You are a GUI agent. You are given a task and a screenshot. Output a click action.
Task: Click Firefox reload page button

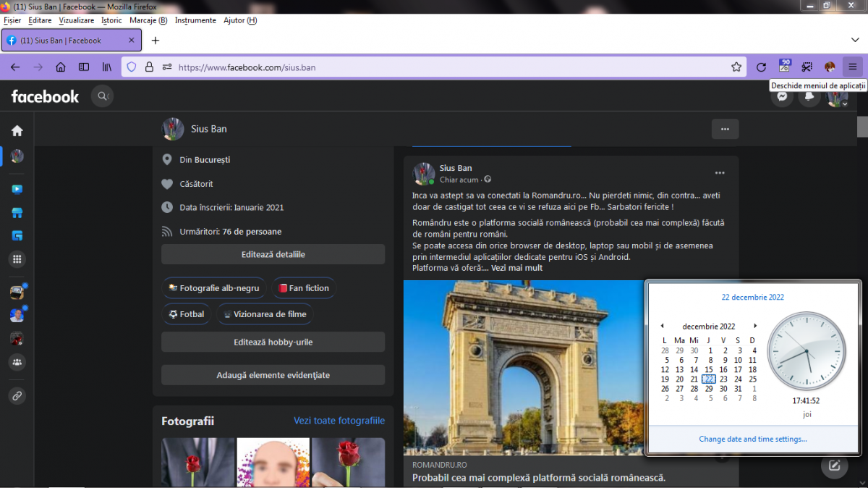coord(761,67)
